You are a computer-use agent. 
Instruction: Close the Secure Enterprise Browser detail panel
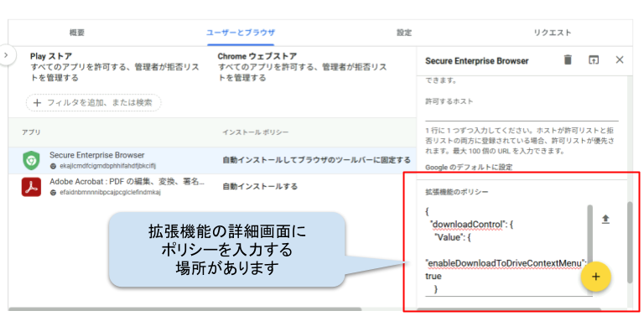[620, 60]
